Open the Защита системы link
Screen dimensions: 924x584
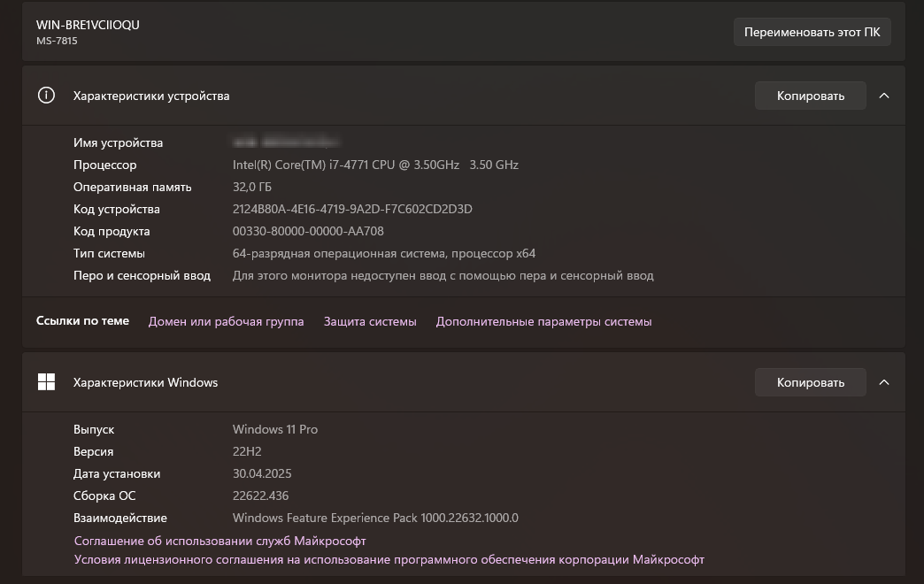click(370, 321)
